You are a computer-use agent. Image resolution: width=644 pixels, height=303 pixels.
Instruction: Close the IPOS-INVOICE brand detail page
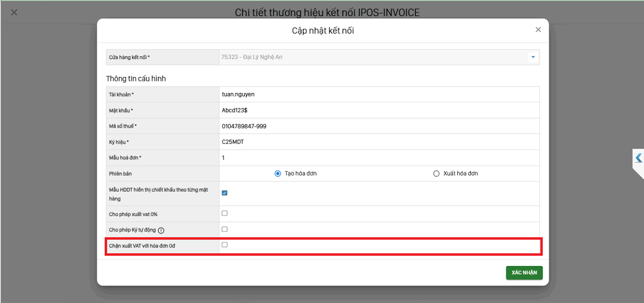tap(14, 13)
